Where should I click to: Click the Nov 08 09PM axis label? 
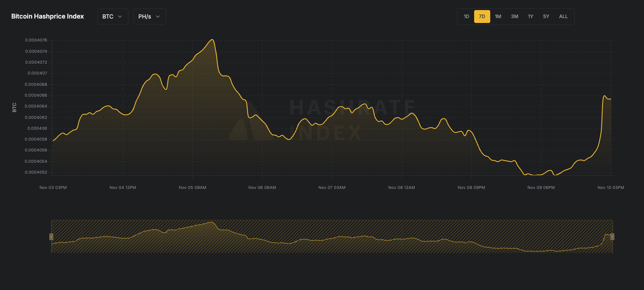point(471,188)
